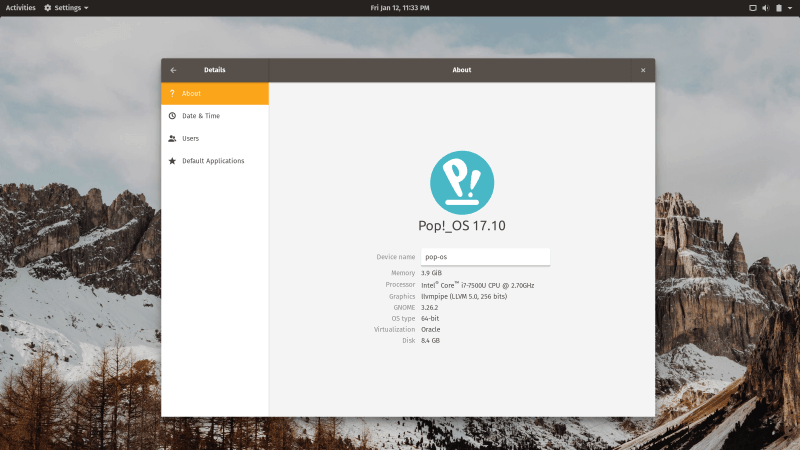Click the GNOME version 3.26.2
Screen dimensions: 800x450
(x=430, y=308)
